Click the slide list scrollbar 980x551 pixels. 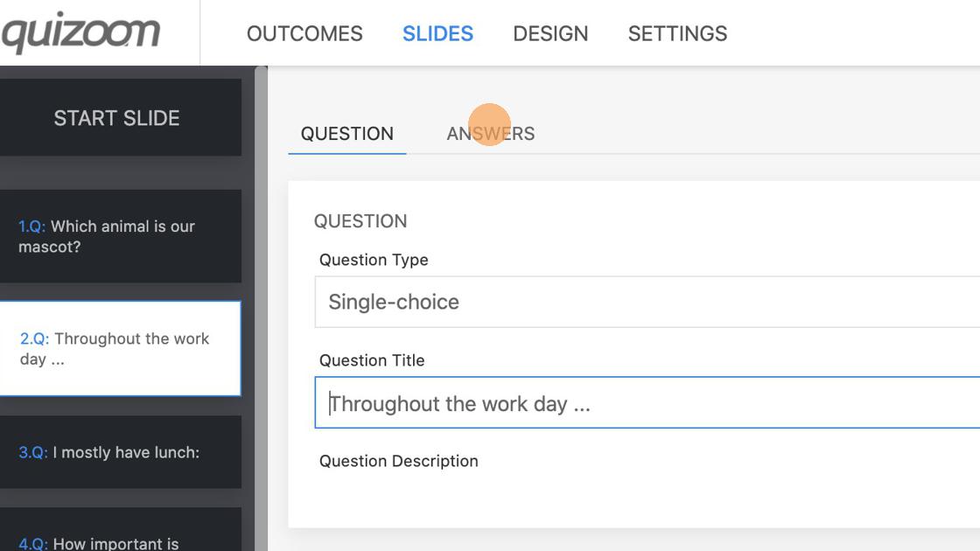click(261, 306)
